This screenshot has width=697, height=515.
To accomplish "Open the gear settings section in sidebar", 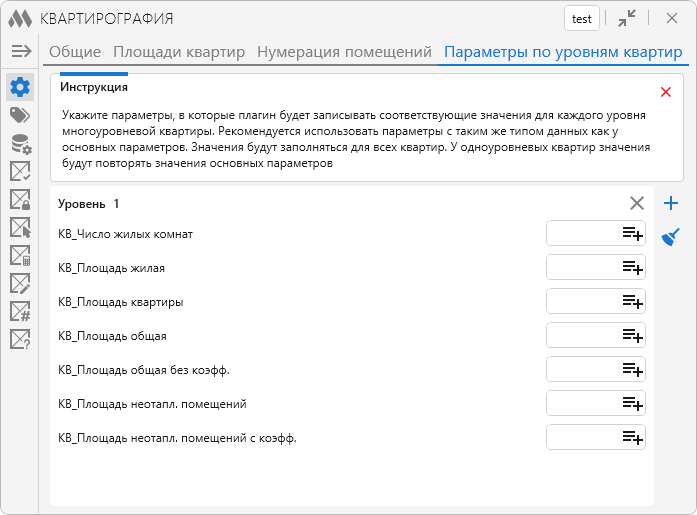I will tap(20, 87).
